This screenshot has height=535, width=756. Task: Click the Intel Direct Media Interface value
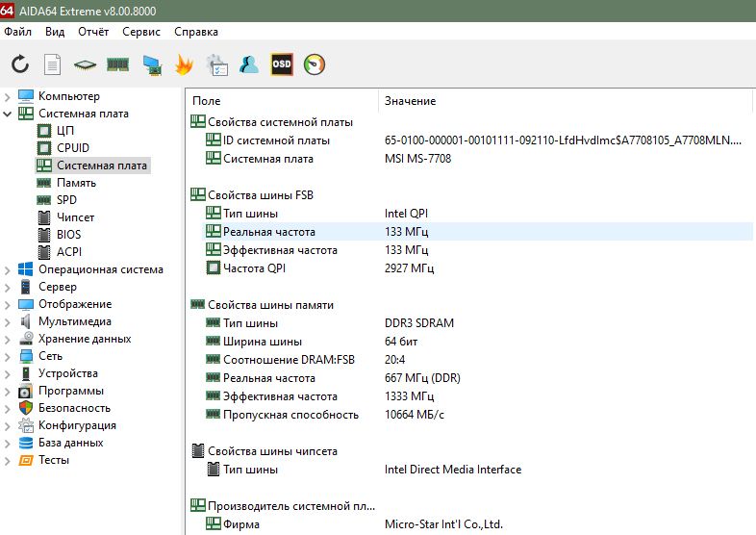coord(453,470)
